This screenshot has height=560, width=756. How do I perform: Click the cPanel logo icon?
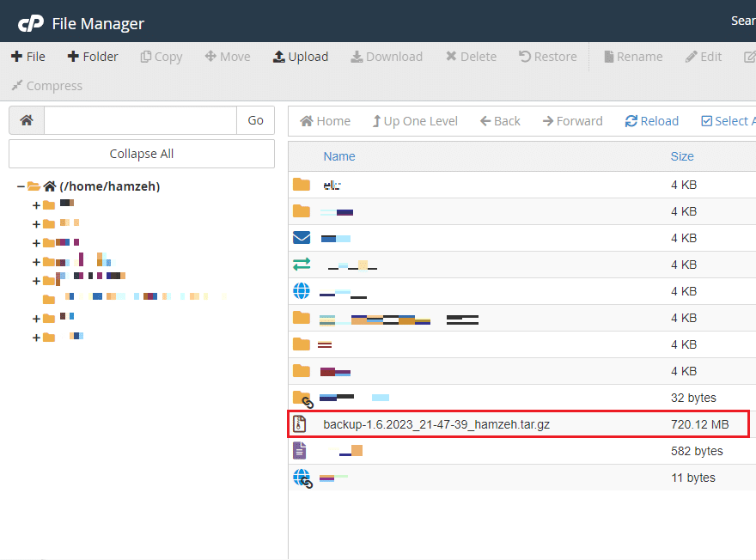[31, 23]
